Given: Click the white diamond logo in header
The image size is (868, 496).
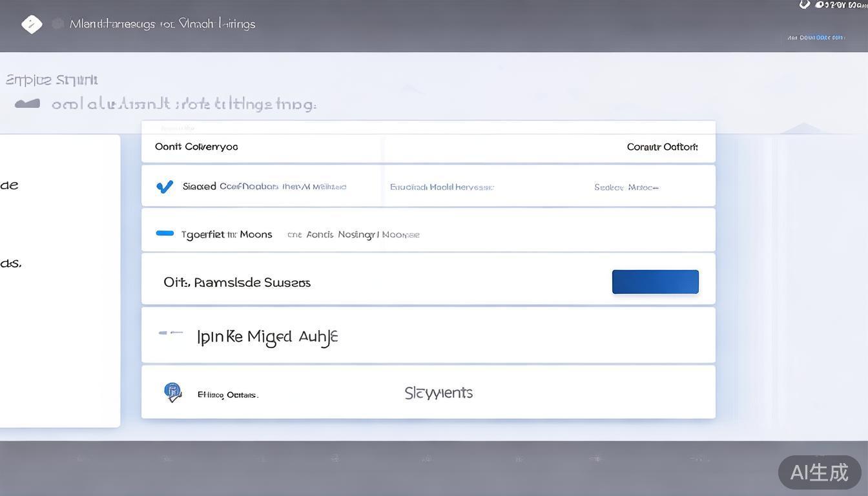Looking at the screenshot, I should pos(32,25).
